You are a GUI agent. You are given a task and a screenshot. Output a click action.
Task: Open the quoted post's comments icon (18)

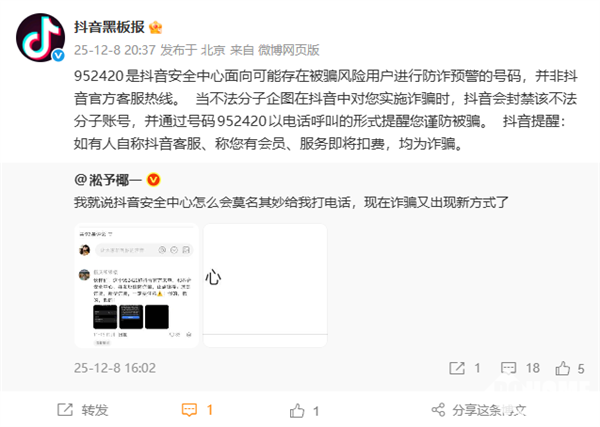(x=509, y=368)
